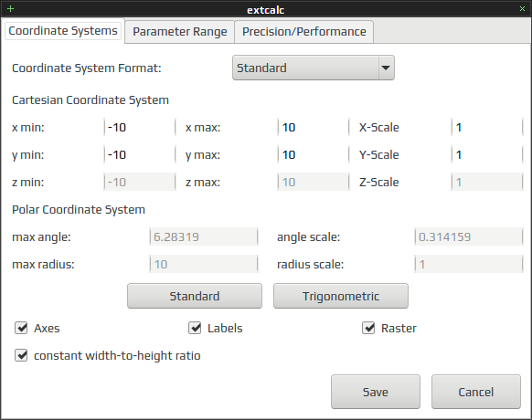Click the Coordinate System Format label

87,68
